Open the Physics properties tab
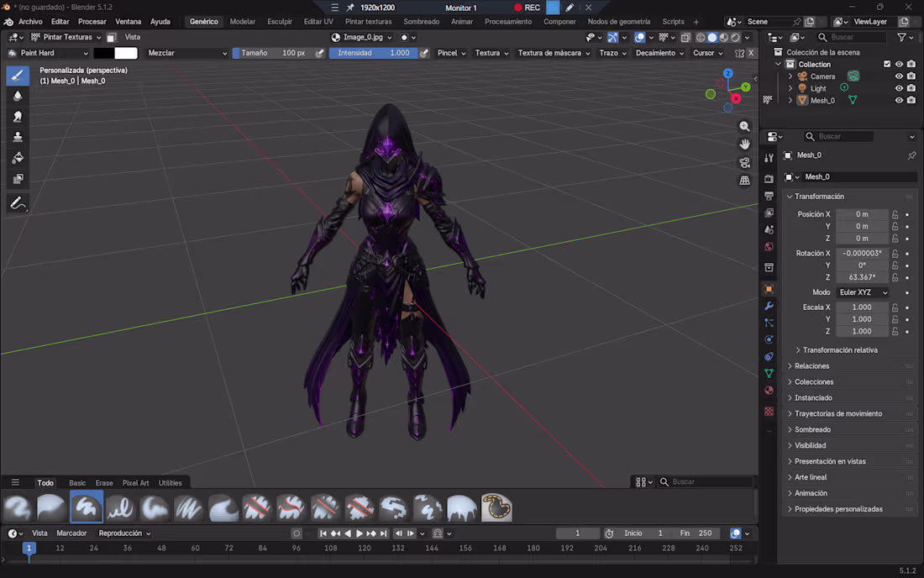Screen dimensions: 924x578 tap(769, 340)
